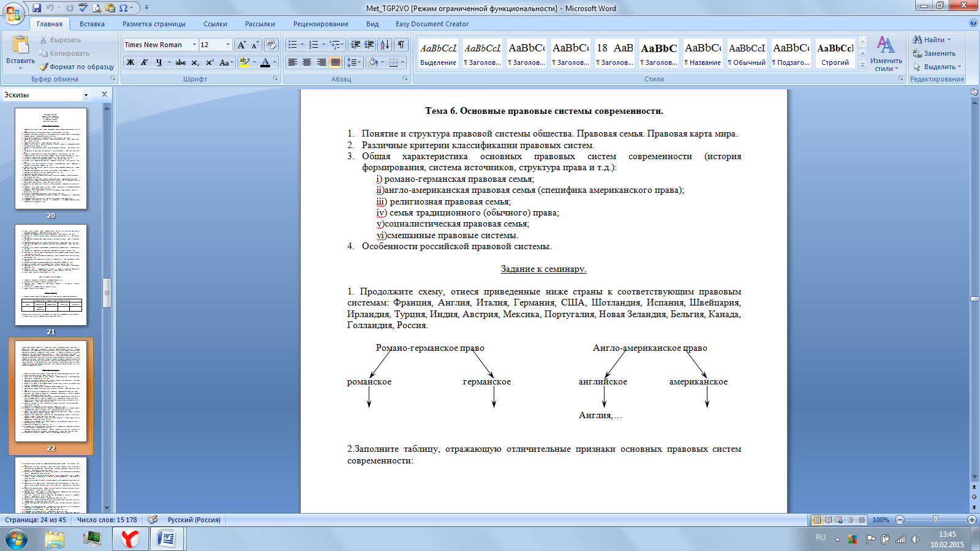This screenshot has height=551, width=980.
Task: Save the document with floppy icon
Action: point(37,8)
